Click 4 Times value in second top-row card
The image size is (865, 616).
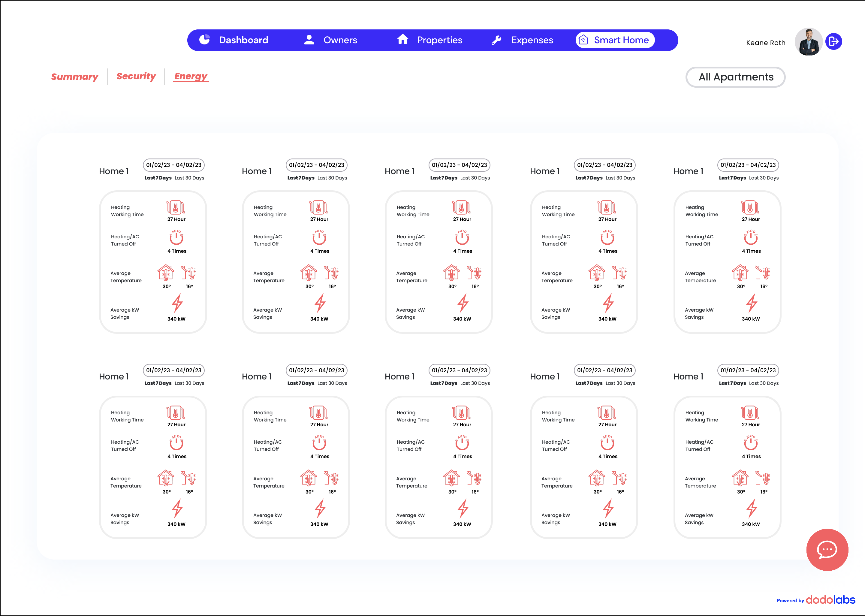320,251
